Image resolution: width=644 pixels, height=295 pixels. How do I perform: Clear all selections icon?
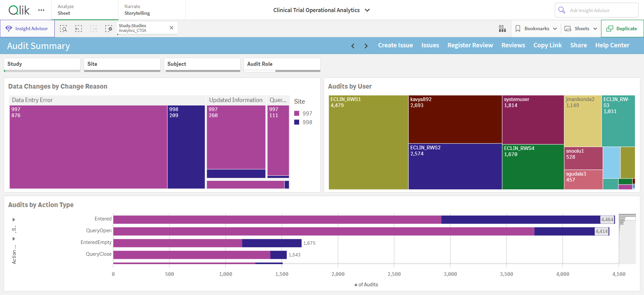click(109, 29)
